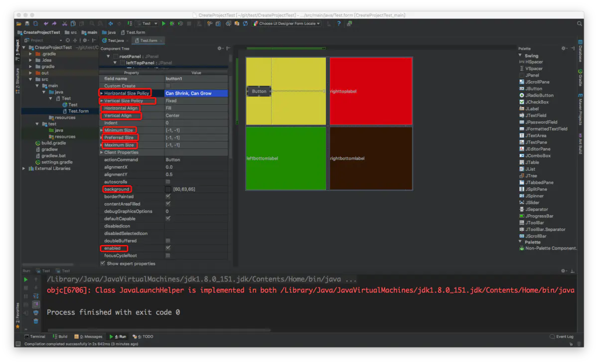598x364 pixels.
Task: Select build.gradle in project tree
Action: (50, 143)
